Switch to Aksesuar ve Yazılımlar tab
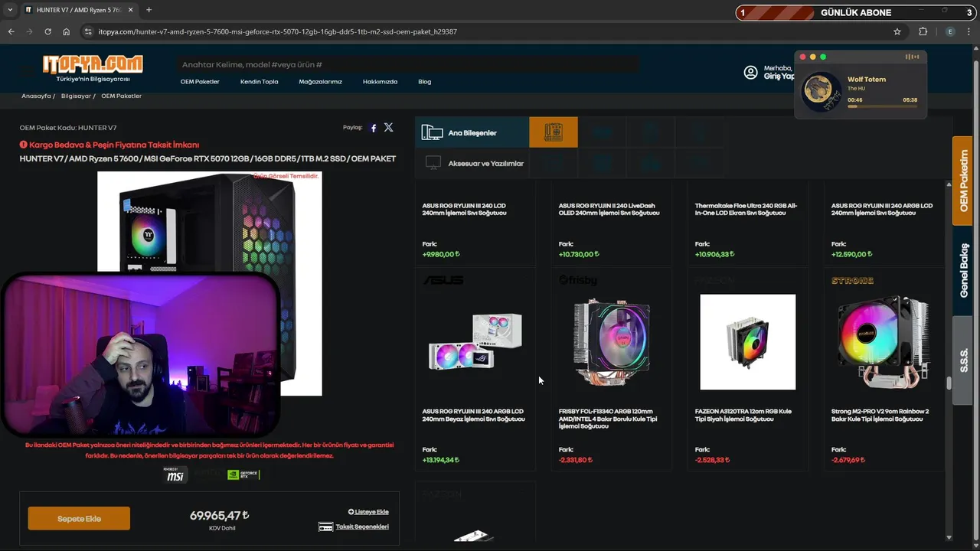This screenshot has height=551, width=980. click(472, 163)
